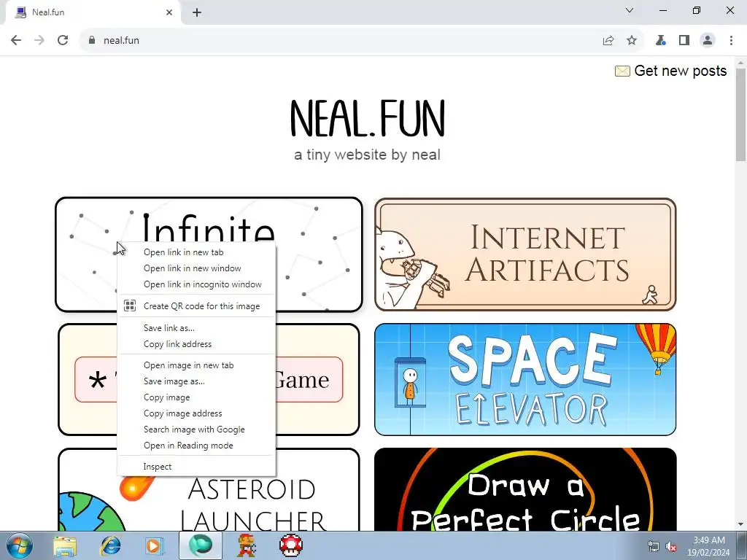
Task: Reload the neal.fun page
Action: pos(63,41)
